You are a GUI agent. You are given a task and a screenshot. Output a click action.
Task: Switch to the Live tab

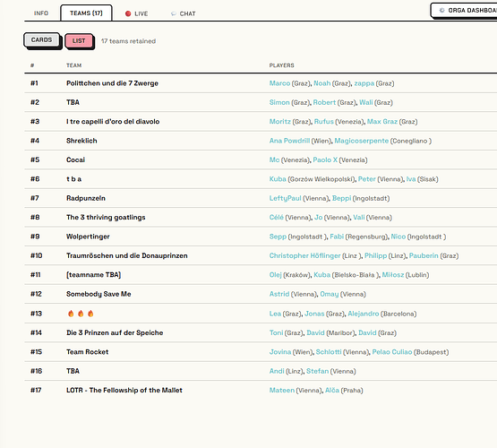click(137, 13)
